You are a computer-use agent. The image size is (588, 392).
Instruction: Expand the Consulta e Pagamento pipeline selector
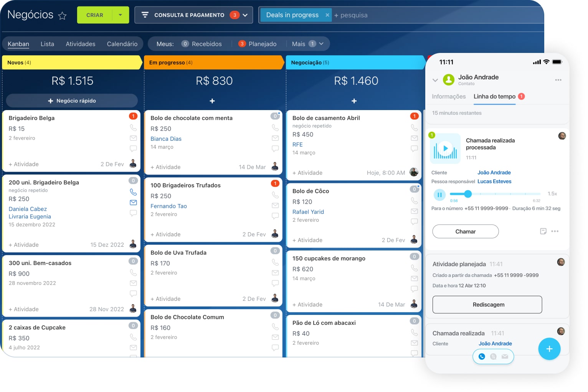[245, 15]
